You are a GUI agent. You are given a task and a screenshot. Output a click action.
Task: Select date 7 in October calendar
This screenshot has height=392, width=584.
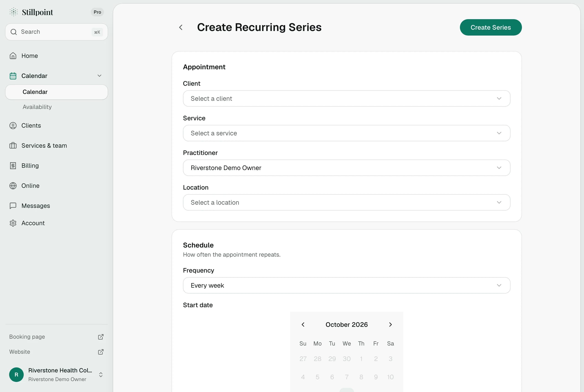tap(347, 377)
